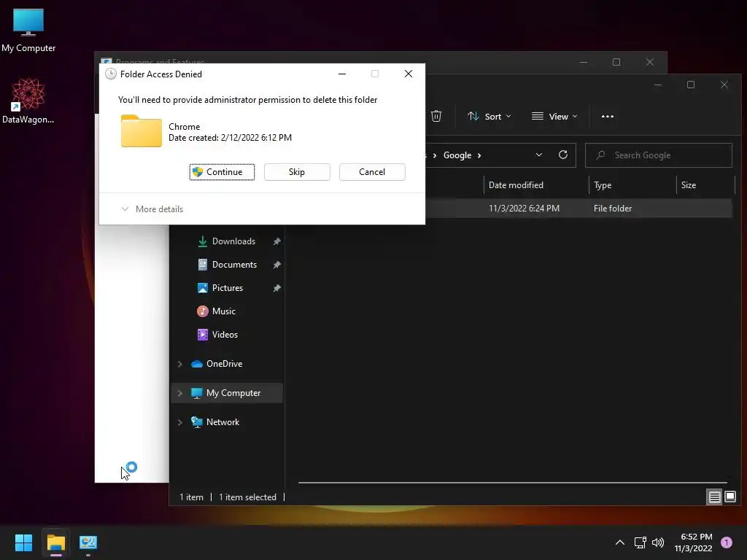Image resolution: width=747 pixels, height=560 pixels.
Task: Click Control Panel icon on the taskbar
Action: (x=88, y=542)
